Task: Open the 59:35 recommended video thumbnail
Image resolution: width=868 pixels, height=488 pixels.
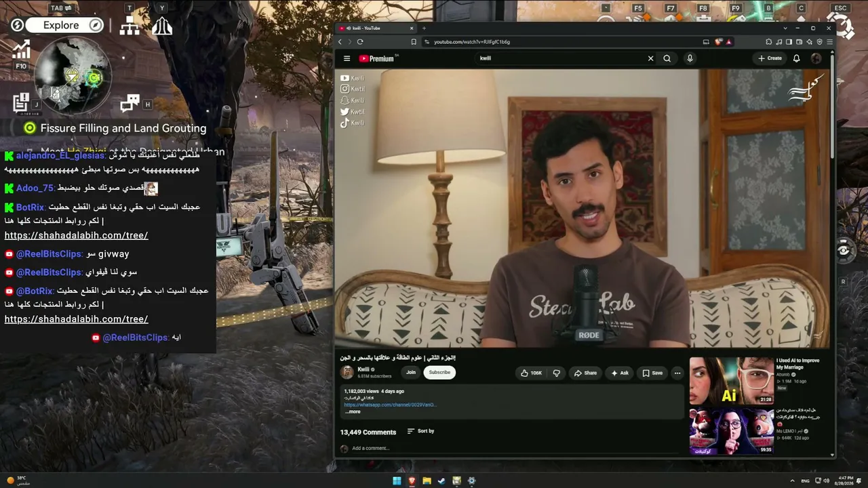Action: point(731,431)
